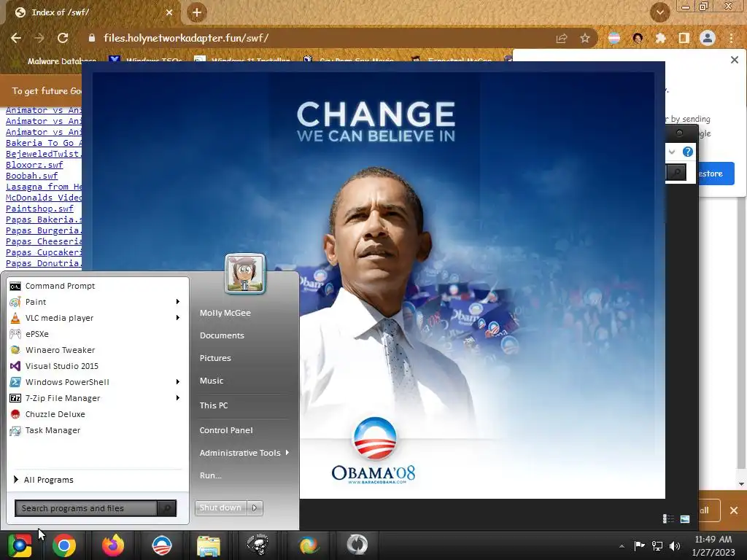Viewport: 747px width, 560px height.
Task: Open the Bloxorz.swf link
Action: click(34, 165)
